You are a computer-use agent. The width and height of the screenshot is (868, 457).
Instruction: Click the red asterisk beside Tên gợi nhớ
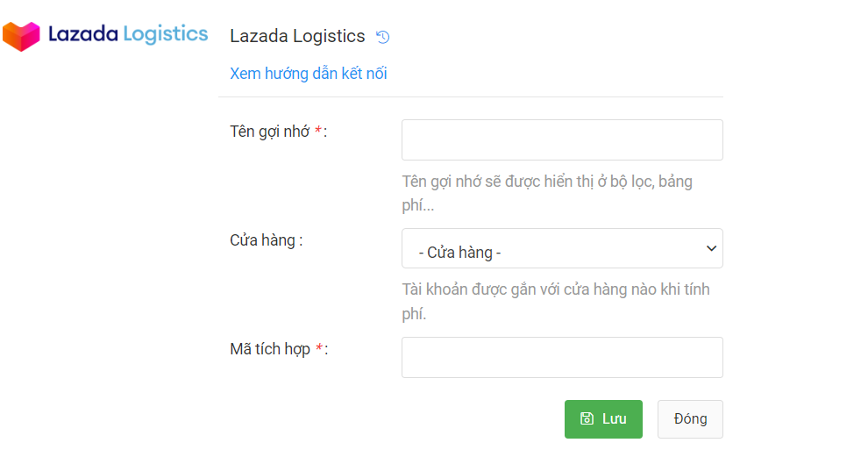[318, 132]
